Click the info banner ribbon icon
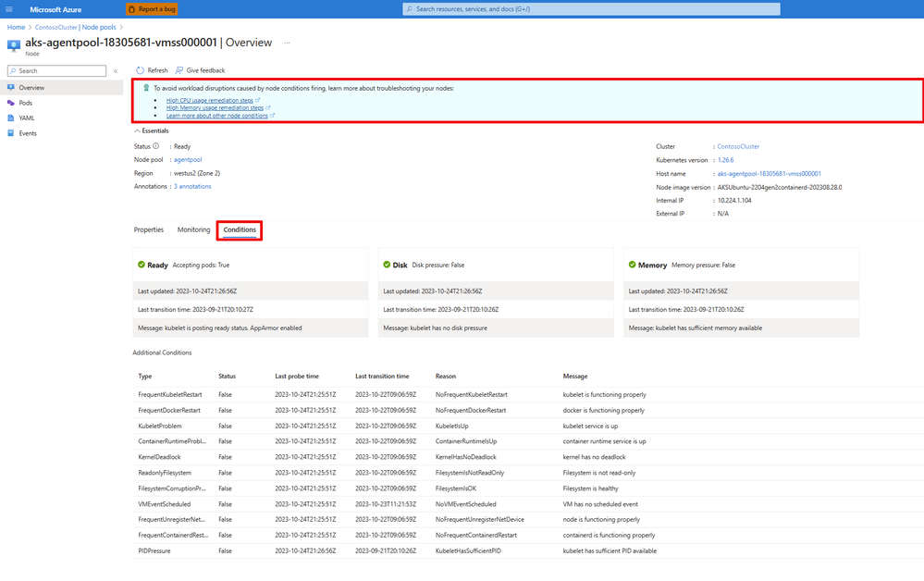Viewport: 924px width, 581px height. 146,88
